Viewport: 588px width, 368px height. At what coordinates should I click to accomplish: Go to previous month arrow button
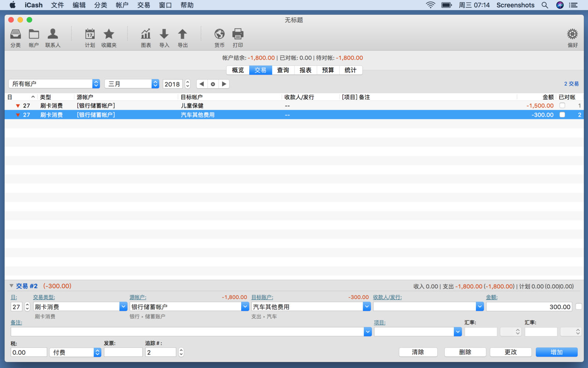pos(202,84)
